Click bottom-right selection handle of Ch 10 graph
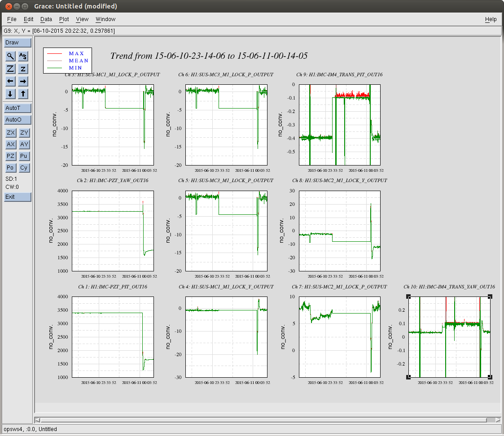This screenshot has height=436, width=504. coord(490,377)
